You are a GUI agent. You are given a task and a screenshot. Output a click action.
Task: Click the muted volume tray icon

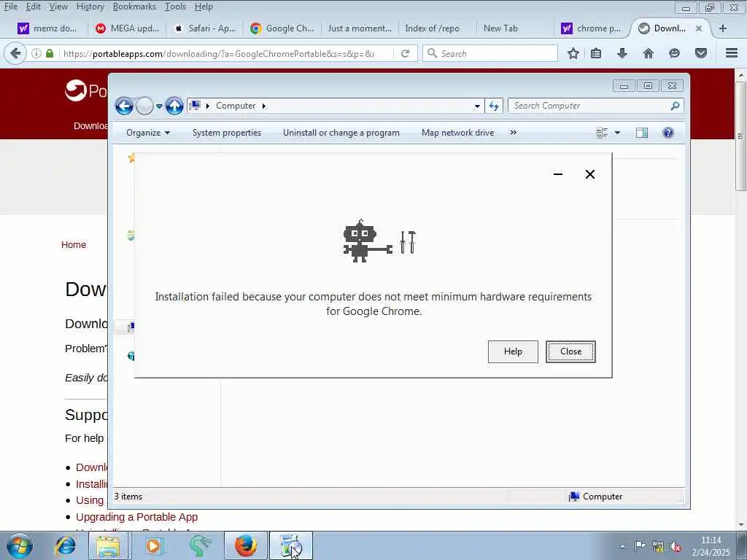675,545
